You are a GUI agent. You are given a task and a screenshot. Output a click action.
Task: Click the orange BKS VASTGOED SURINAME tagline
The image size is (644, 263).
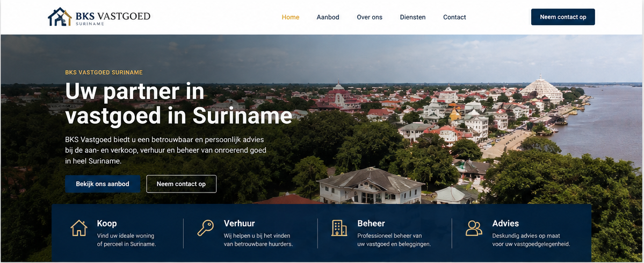click(104, 73)
